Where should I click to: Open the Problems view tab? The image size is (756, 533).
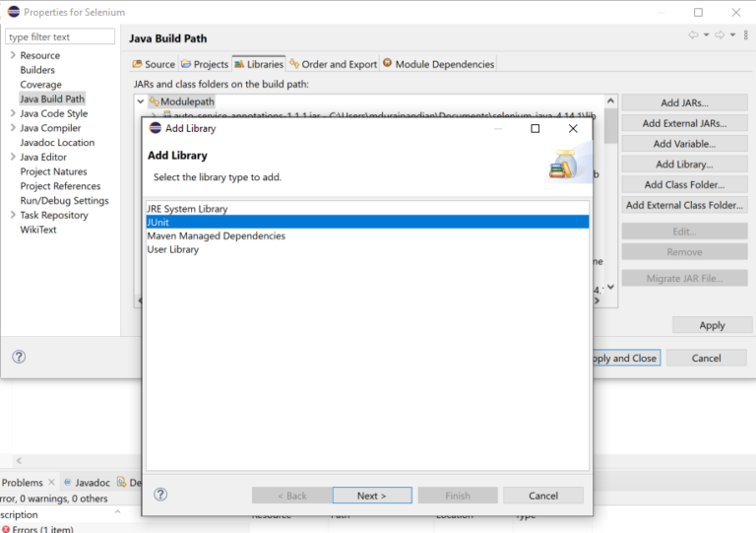click(23, 483)
